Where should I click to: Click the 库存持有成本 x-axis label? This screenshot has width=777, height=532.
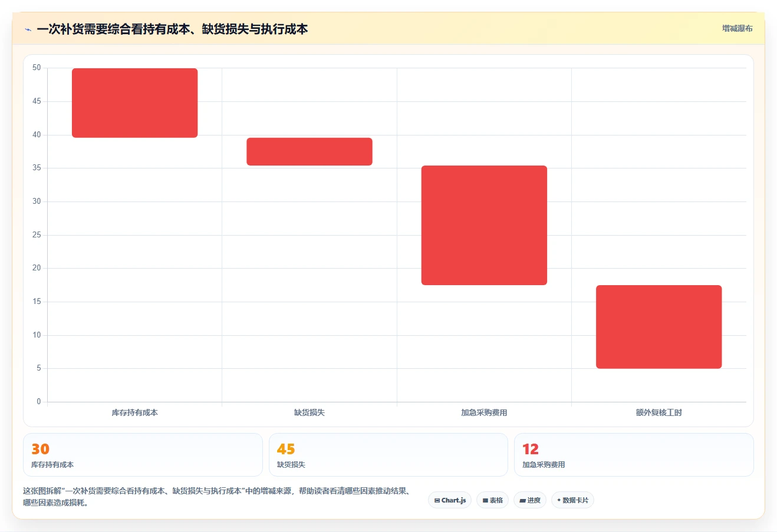click(x=134, y=412)
